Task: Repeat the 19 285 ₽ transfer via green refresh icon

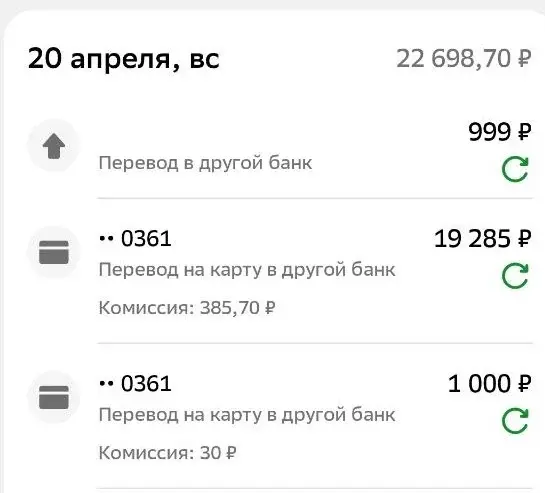Action: click(515, 276)
